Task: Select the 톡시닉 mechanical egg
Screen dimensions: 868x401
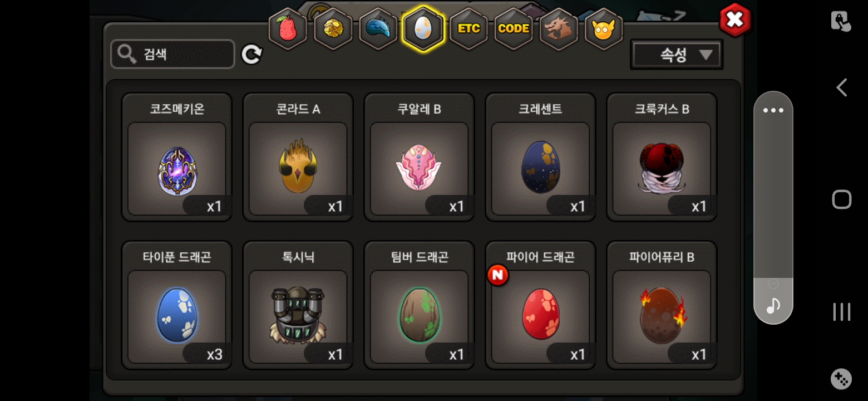Action: (298, 305)
